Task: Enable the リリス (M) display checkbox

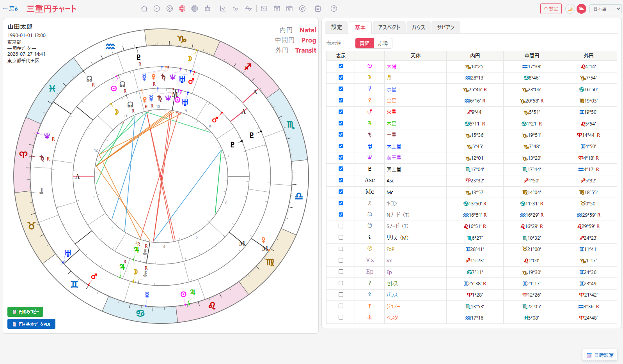Action: coord(341,237)
